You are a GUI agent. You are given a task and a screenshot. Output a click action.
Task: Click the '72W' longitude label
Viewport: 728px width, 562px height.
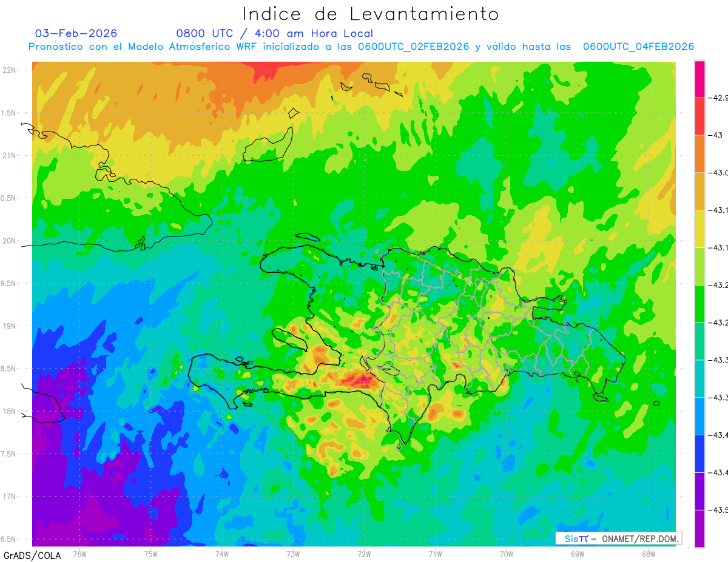tap(364, 554)
